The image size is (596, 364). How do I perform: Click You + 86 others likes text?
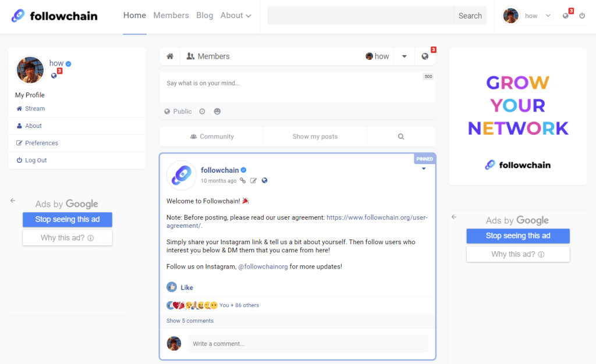[239, 305]
